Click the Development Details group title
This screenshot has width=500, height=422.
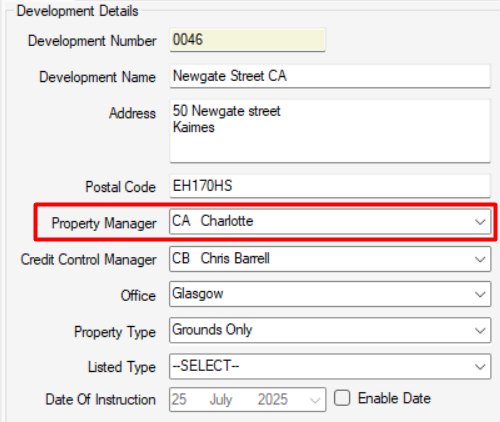[77, 11]
